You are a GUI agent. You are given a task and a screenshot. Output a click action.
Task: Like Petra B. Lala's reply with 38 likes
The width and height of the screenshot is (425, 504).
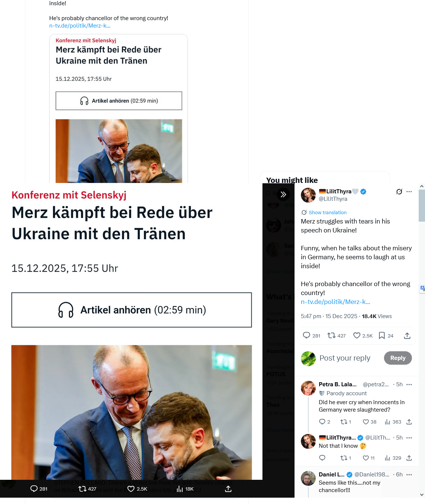(369, 422)
